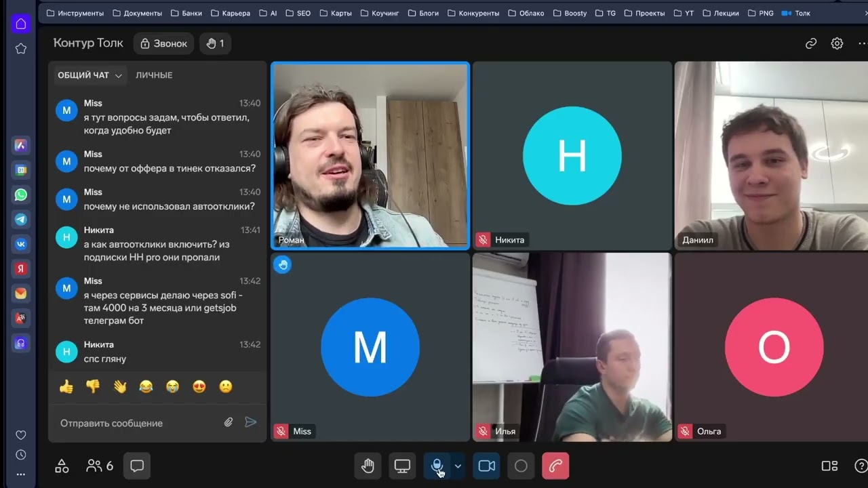Image resolution: width=868 pixels, height=488 pixels.
Task: Send the chat message arrow icon
Action: pos(251,422)
